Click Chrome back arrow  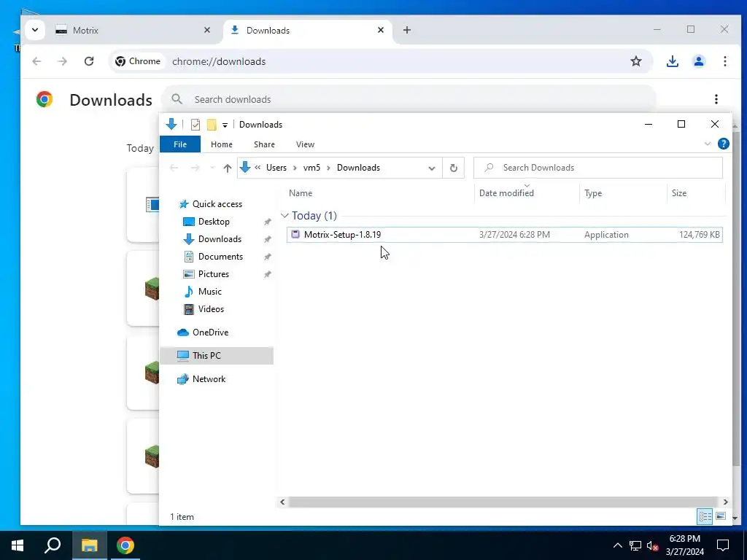(x=36, y=61)
